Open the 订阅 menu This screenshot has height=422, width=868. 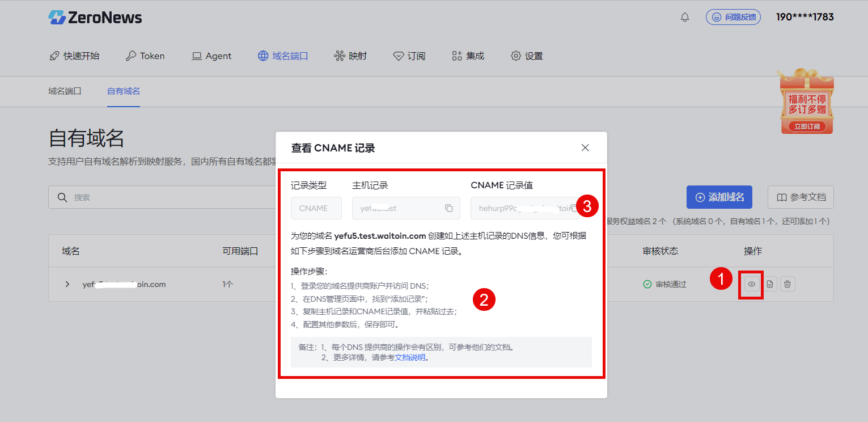tap(409, 56)
